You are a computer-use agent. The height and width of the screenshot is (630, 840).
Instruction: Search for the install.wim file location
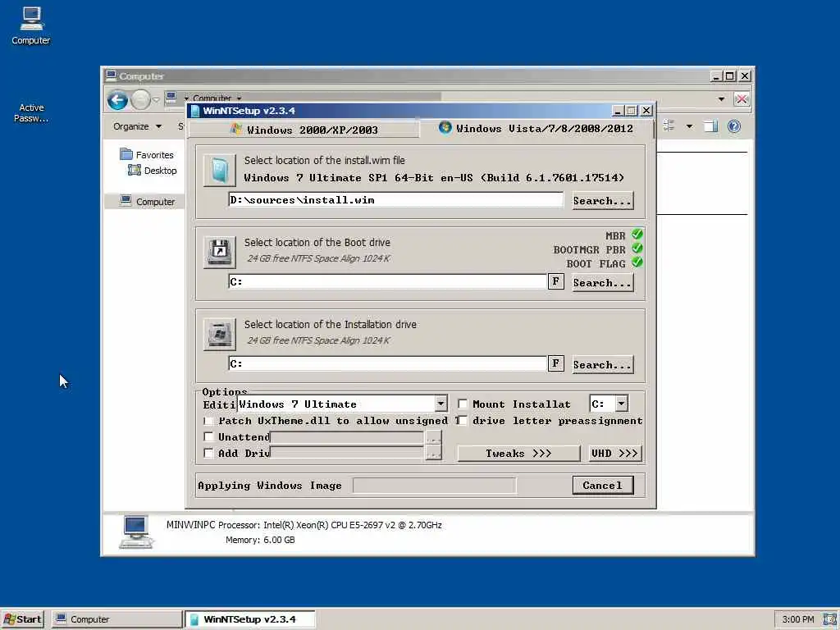pyautogui.click(x=603, y=201)
